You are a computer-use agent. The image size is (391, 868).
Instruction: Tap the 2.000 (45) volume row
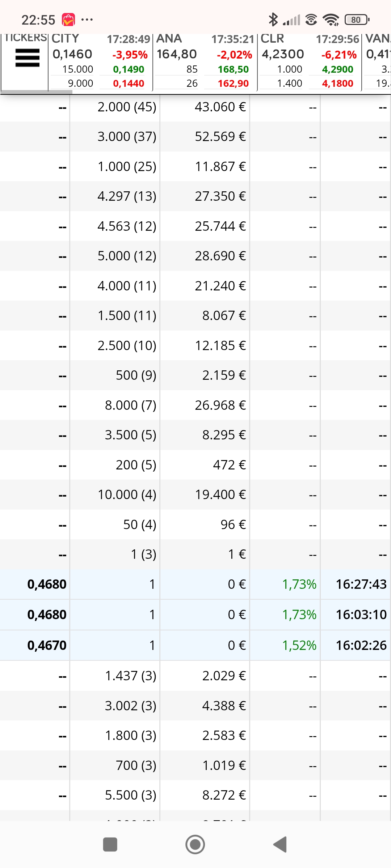pyautogui.click(x=195, y=107)
